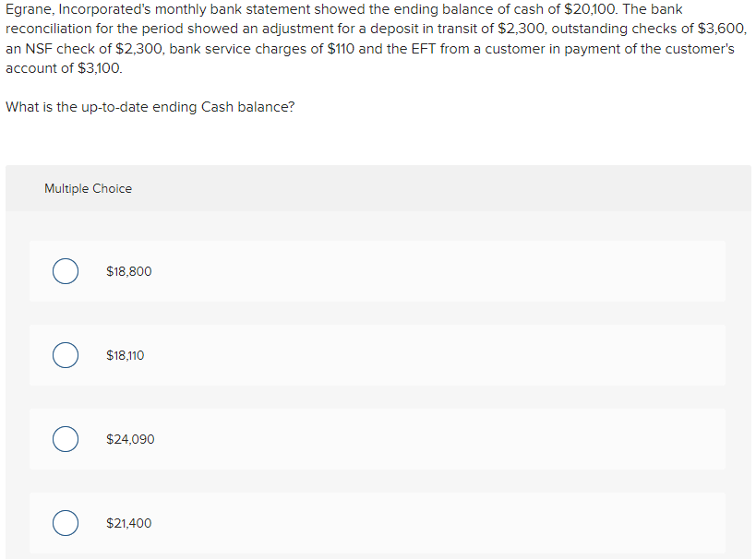Choose the last answer option circle
756x559 pixels.
tap(65, 523)
